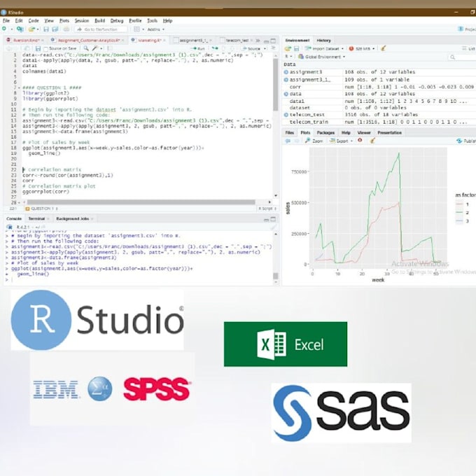The image size is (476, 476).
Task: Open the R Script file type dropdown
Action: [267, 209]
